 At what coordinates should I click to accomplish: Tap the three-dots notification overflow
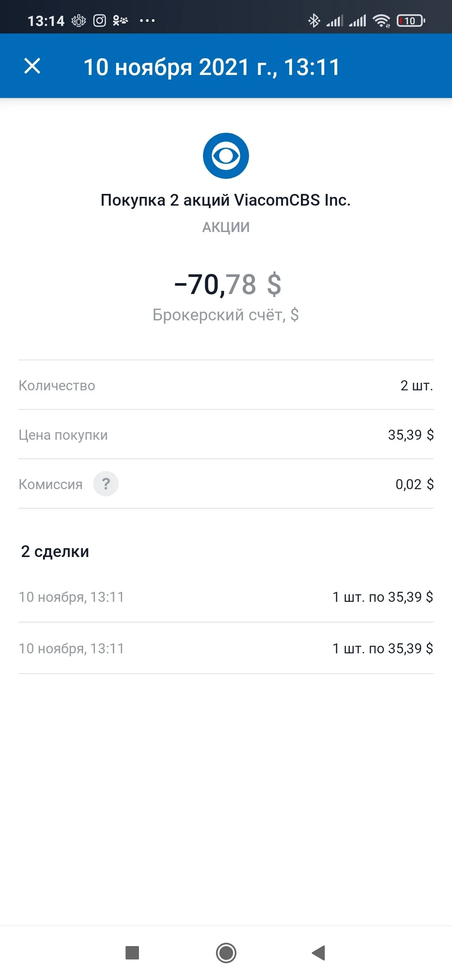tap(147, 21)
